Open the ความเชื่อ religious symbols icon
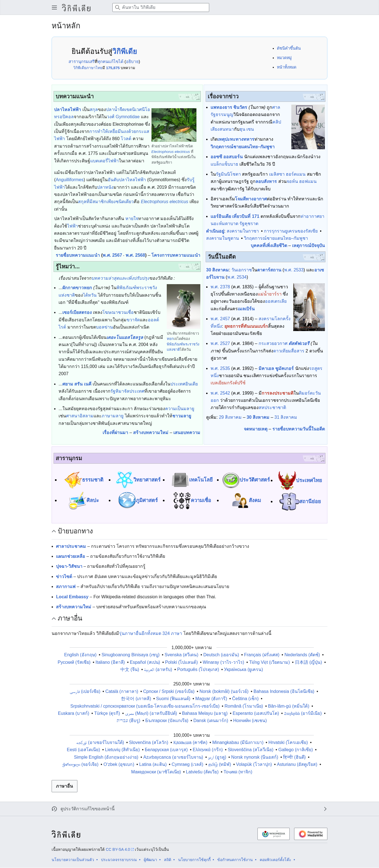 tap(182, 500)
